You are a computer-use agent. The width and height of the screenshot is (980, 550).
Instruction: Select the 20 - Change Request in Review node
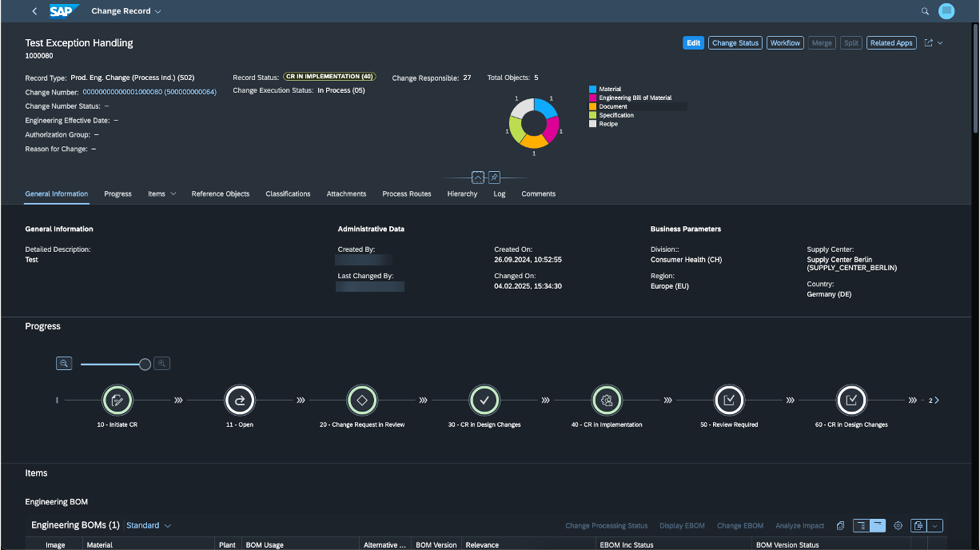tap(362, 400)
